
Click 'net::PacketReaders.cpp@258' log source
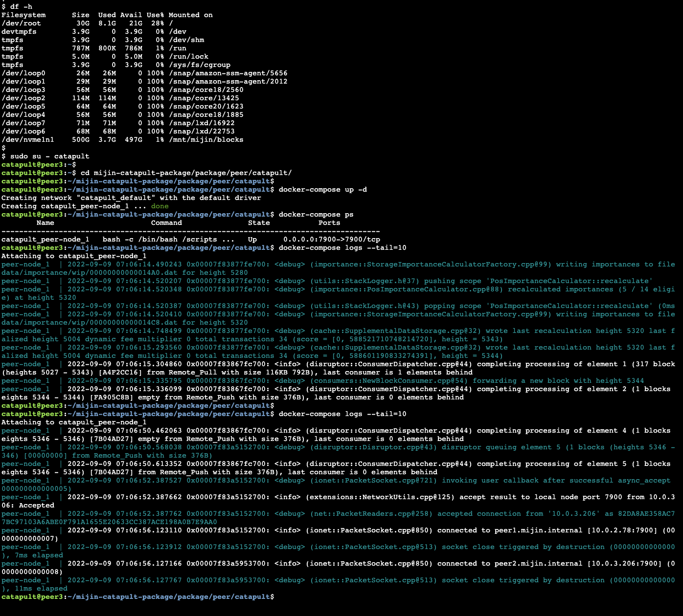pyautogui.click(x=373, y=513)
